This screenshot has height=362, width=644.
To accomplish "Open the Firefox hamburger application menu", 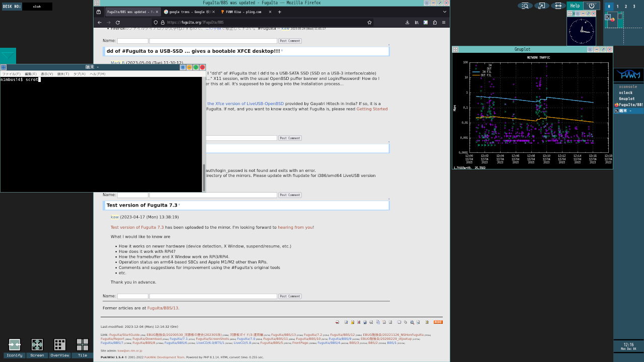I will (x=443, y=23).
